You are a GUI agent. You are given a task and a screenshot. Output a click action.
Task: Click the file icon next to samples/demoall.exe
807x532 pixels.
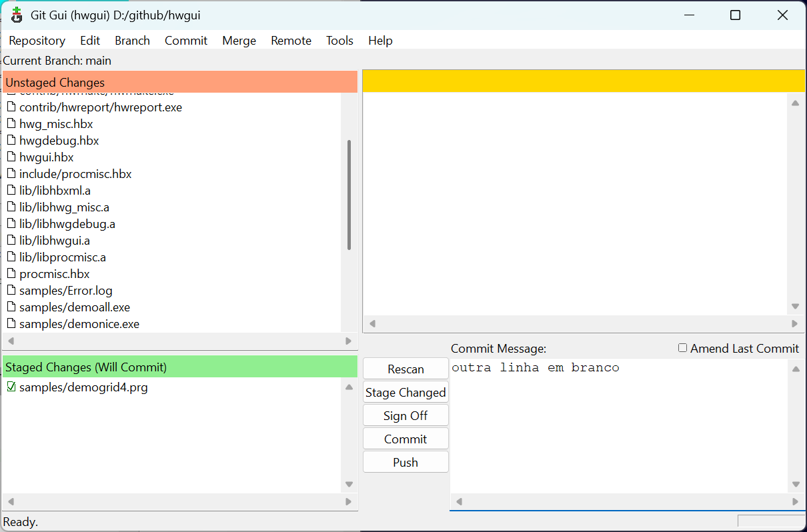11,307
